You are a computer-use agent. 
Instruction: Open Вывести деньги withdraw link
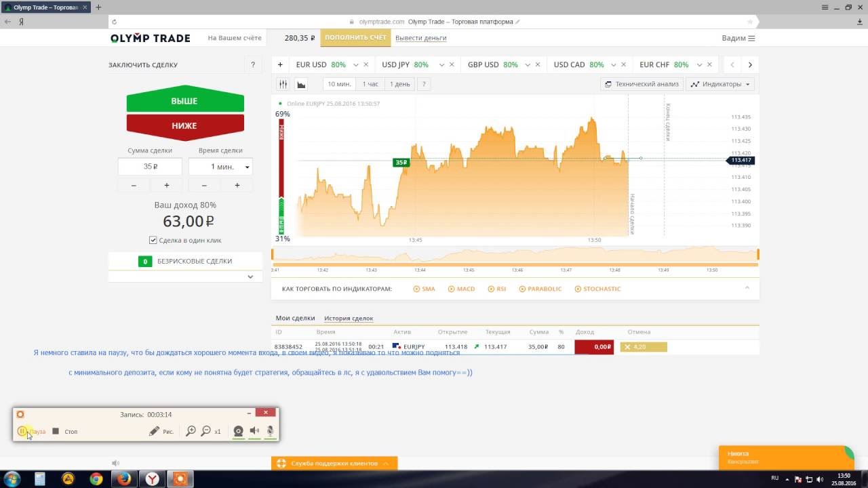tap(420, 38)
